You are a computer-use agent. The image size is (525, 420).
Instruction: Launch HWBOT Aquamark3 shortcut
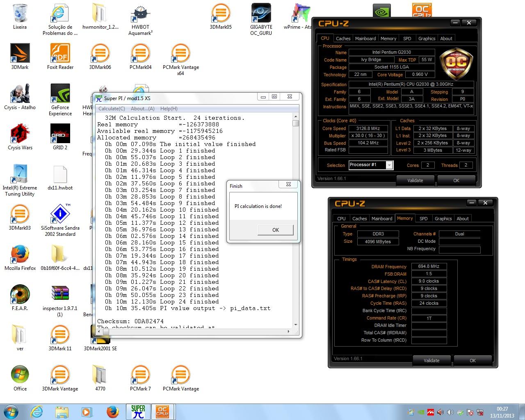(x=140, y=20)
